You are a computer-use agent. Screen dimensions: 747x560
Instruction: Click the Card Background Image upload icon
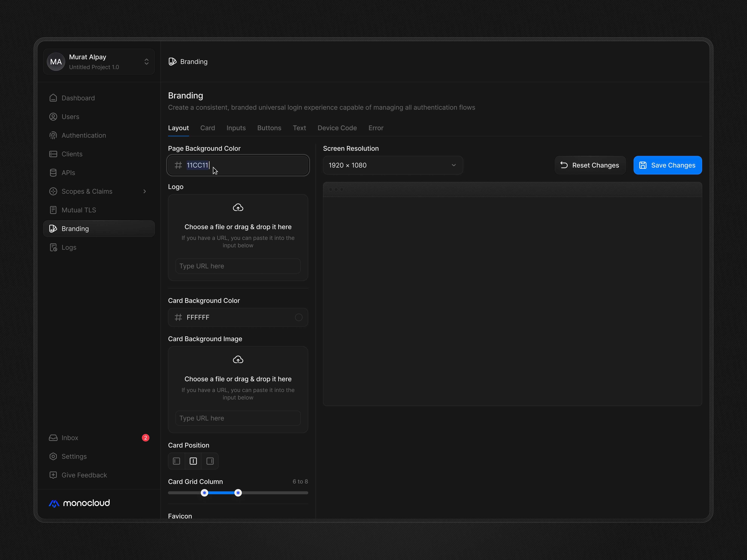click(x=238, y=360)
